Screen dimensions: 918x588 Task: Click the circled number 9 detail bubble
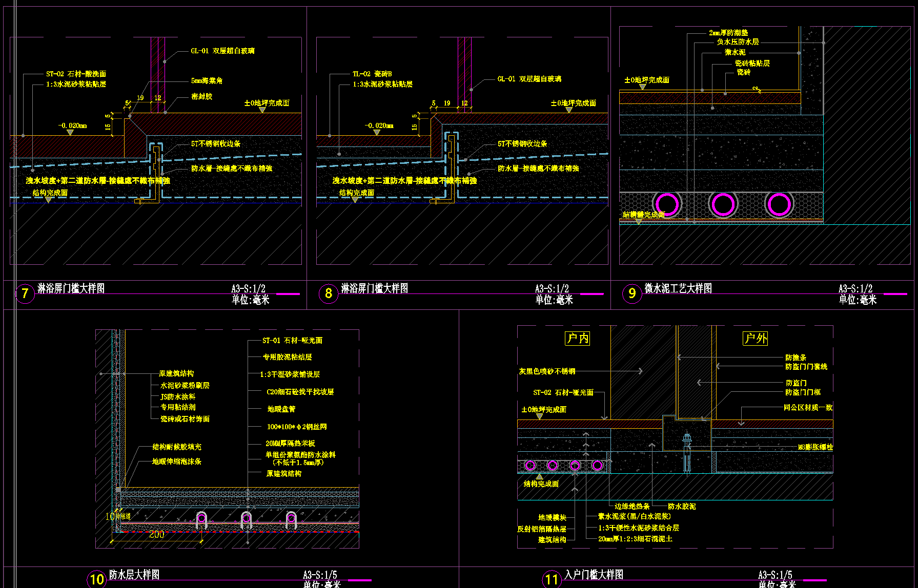[x=632, y=293]
